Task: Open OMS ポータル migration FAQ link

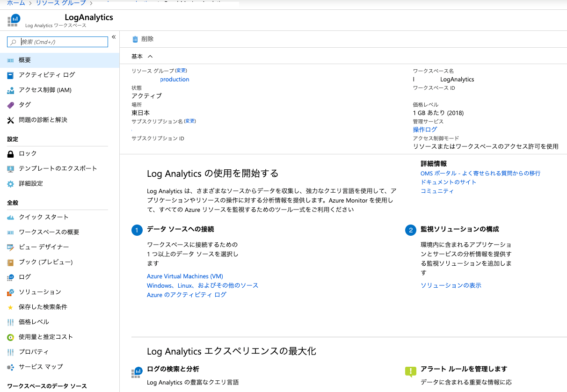Action: point(480,174)
